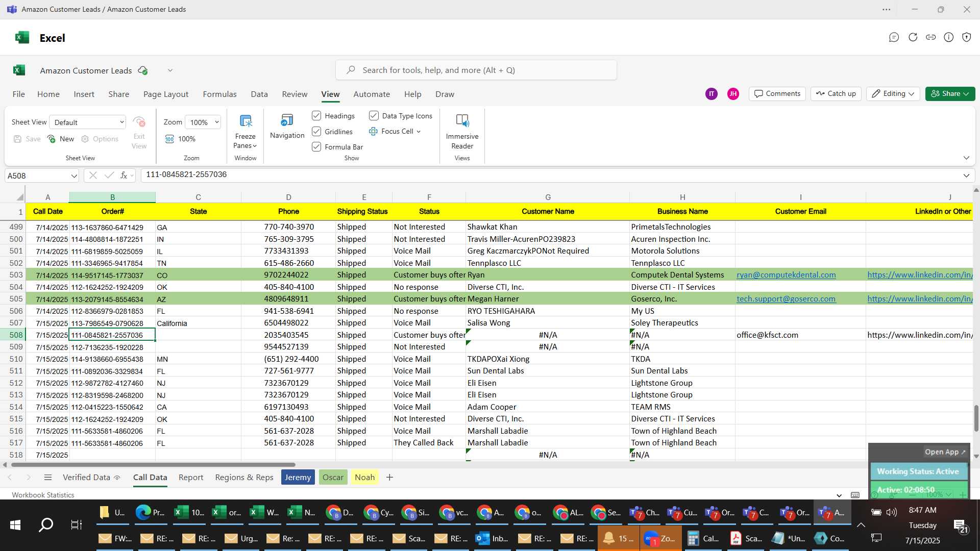980x551 pixels.
Task: Open the Calculator taskbar app
Action: pos(703,538)
